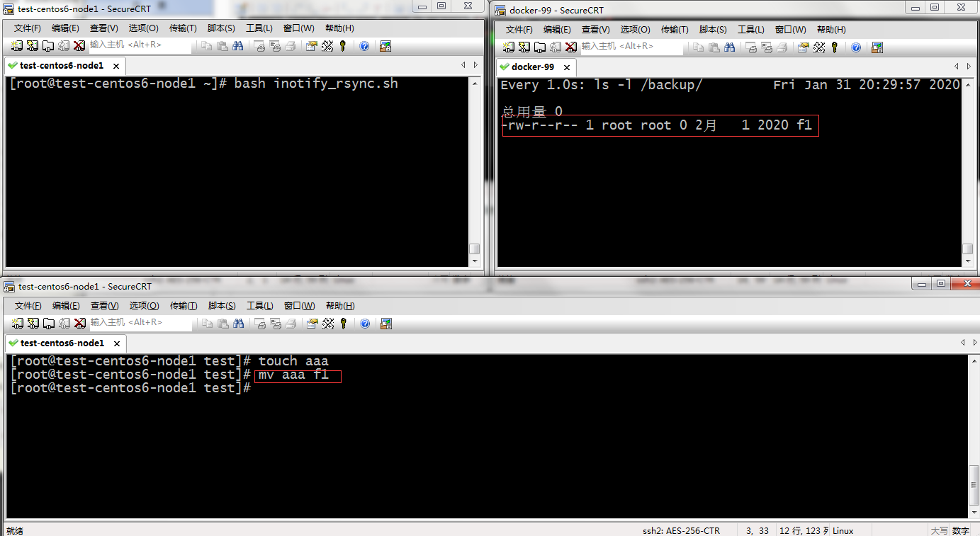Click 输入主机 host field in docker-99 window
This screenshot has width=980, height=536.
631,47
